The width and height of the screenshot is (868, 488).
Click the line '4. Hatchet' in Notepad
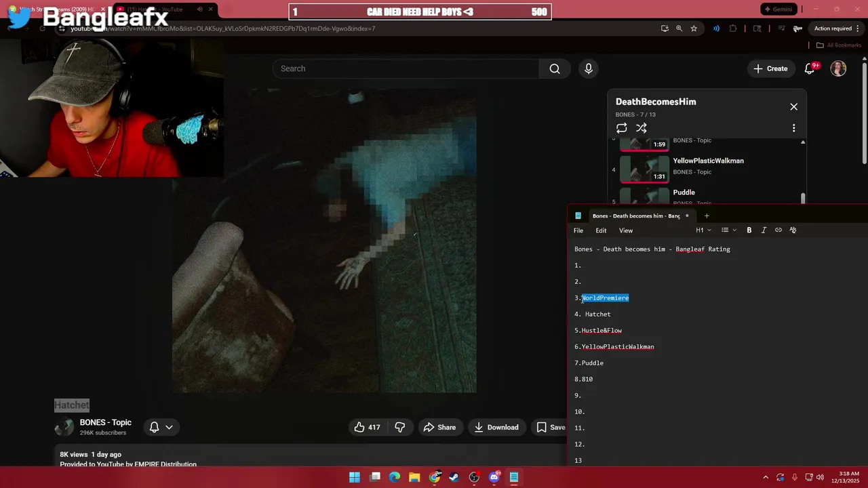[x=593, y=314]
